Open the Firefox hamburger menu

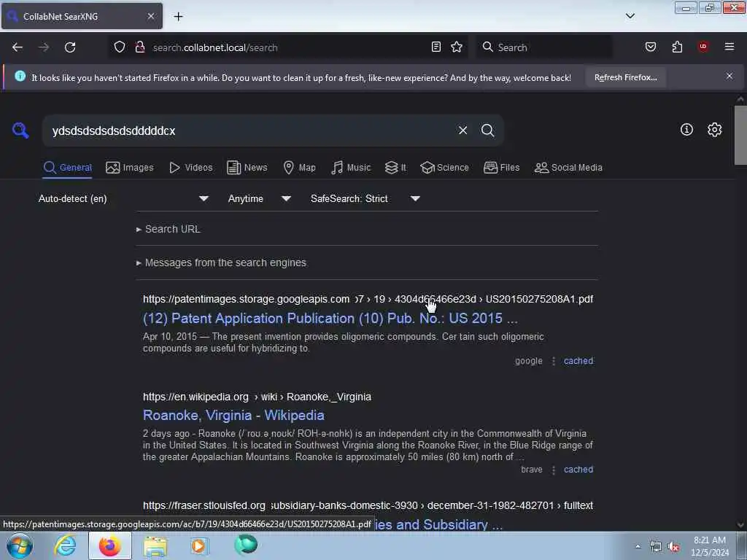[x=729, y=47]
